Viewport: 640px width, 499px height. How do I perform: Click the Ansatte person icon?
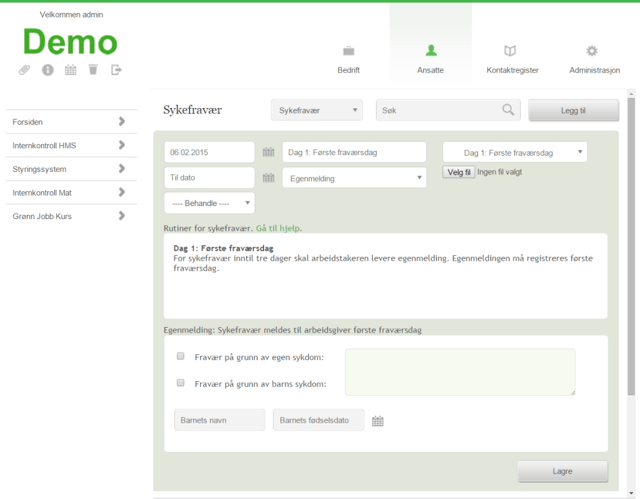click(x=431, y=51)
